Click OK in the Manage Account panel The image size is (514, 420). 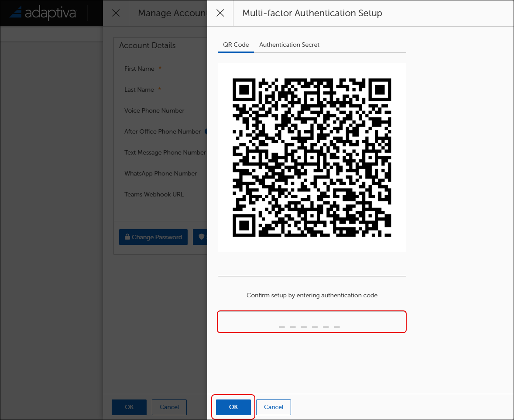tap(129, 407)
